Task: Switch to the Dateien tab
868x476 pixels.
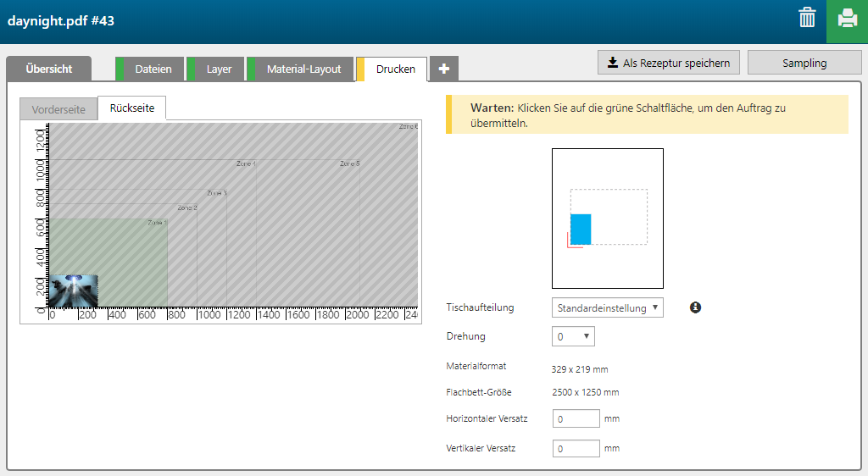Action: click(153, 69)
